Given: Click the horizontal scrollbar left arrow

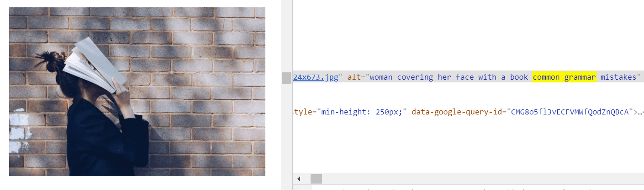Looking at the screenshot, I should coord(299,179).
